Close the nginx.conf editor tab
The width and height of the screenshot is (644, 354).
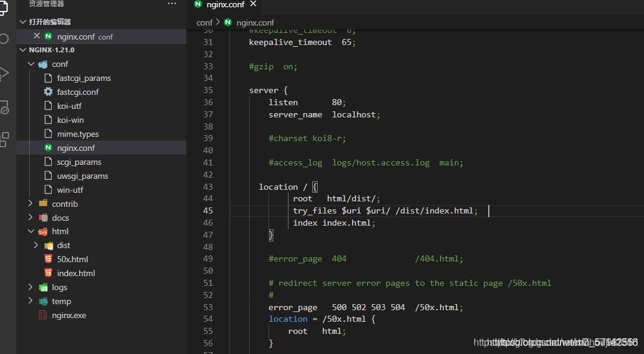pos(253,4)
